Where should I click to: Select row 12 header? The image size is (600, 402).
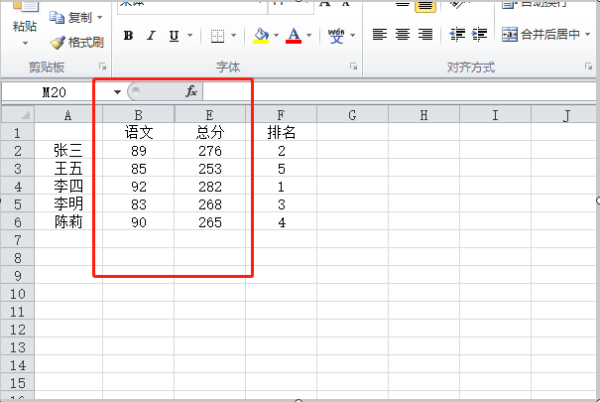click(18, 329)
